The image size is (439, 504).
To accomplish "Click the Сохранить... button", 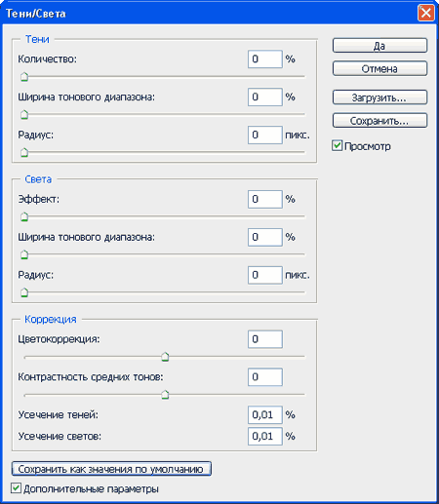I will click(379, 121).
